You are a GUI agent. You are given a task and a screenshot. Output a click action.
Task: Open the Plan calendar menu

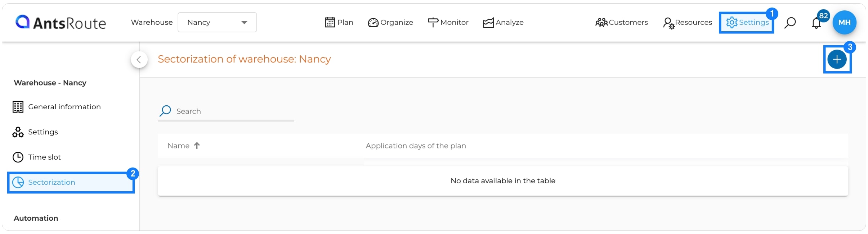point(339,22)
